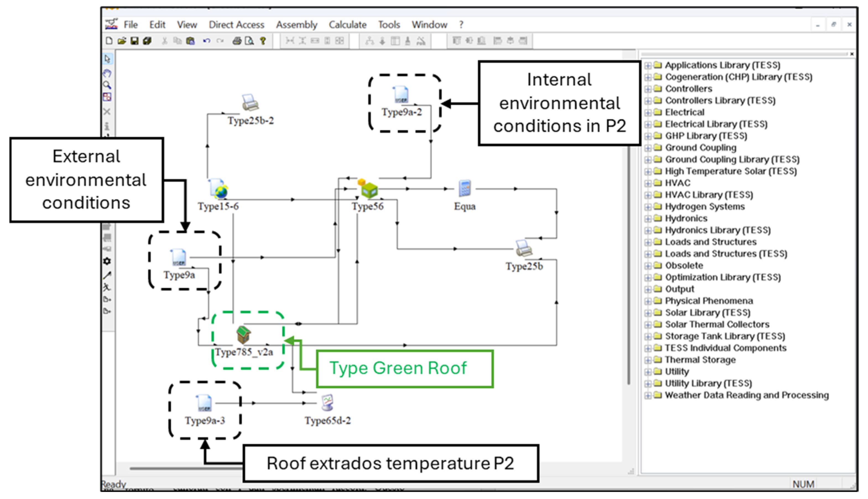868x499 pixels.
Task: Select the zoom magnifier tool in sidebar
Action: pos(107,85)
